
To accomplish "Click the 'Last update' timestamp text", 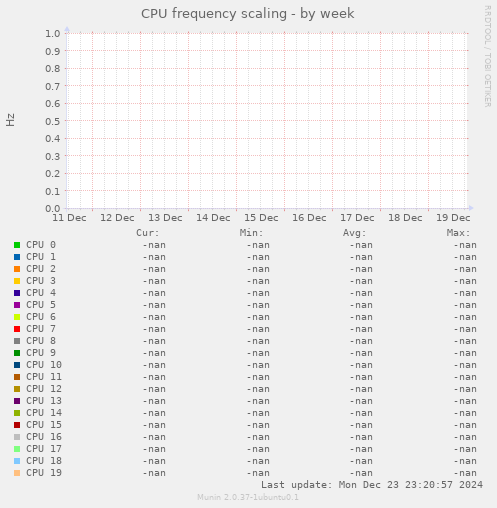I will point(372,485).
